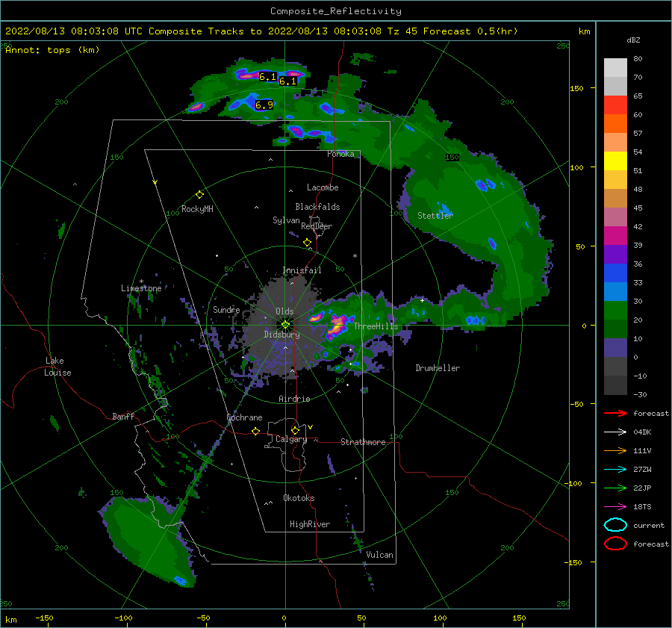
Task: Click the yellow diamond marker below Cochrane
Action: point(256,432)
